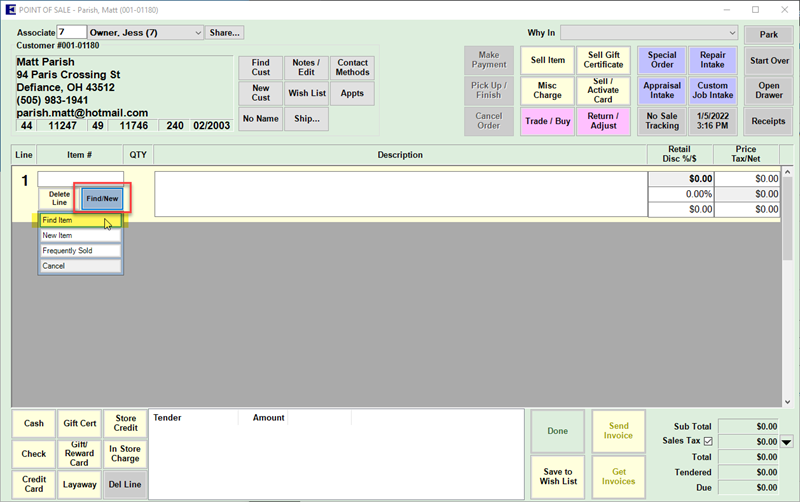Click the Find/New button

tap(102, 199)
